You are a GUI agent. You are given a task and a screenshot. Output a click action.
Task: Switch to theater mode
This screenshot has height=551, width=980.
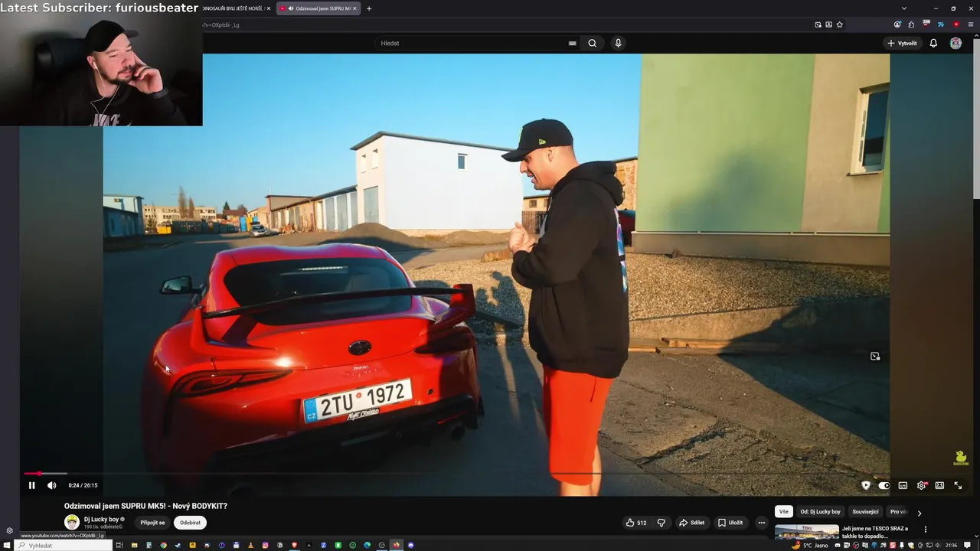(x=939, y=485)
